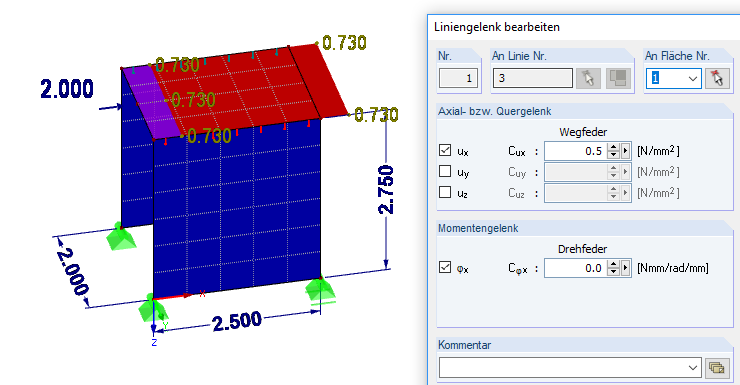Screen dimensions: 740x385
Task: Click the disabled Cuy input field
Action: 576,172
